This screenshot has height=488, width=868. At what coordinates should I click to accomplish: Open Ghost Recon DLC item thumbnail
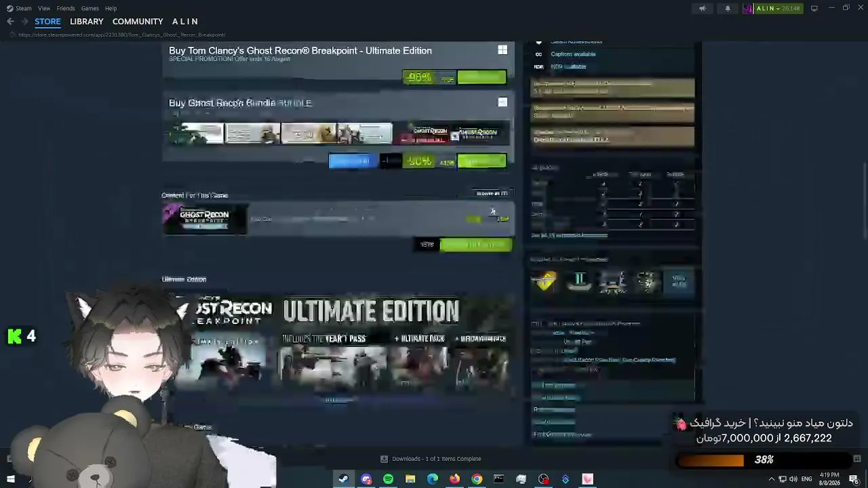(204, 218)
